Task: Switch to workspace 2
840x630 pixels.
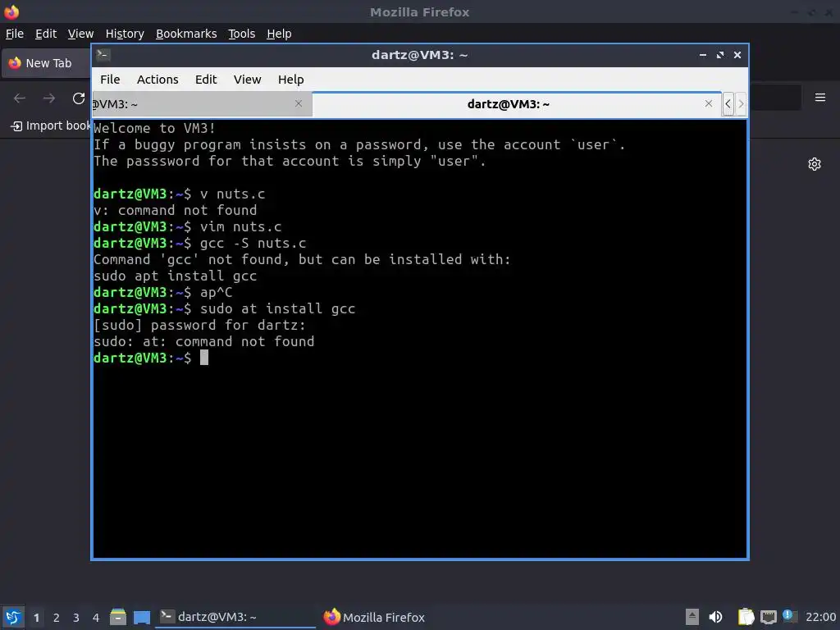Action: (x=57, y=618)
